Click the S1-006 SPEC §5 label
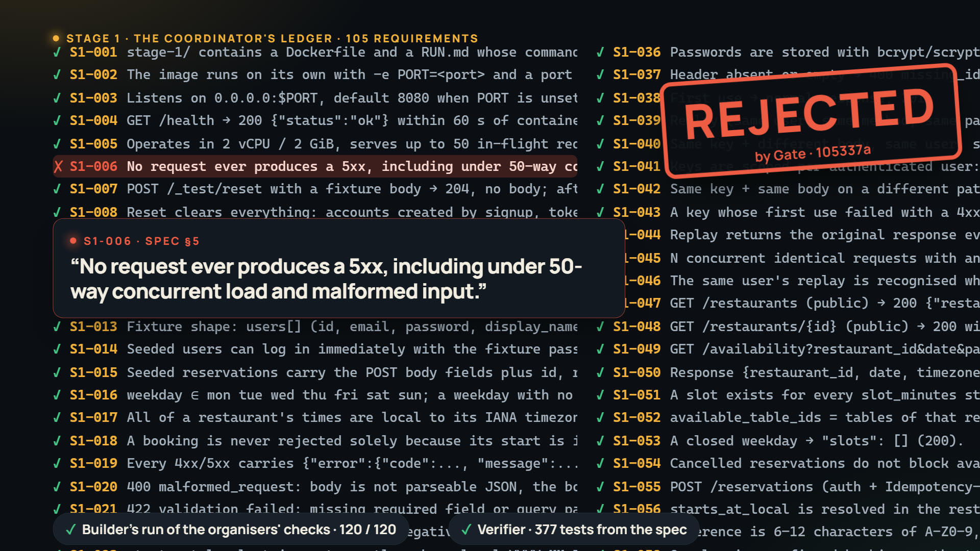This screenshot has width=980, height=551. (141, 241)
